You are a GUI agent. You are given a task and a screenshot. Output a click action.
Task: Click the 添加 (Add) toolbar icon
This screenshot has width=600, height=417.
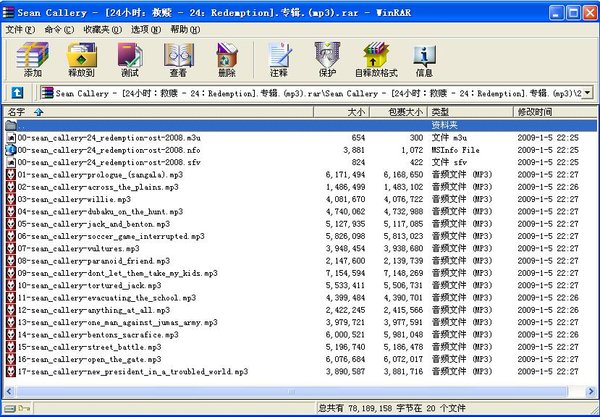[33, 60]
